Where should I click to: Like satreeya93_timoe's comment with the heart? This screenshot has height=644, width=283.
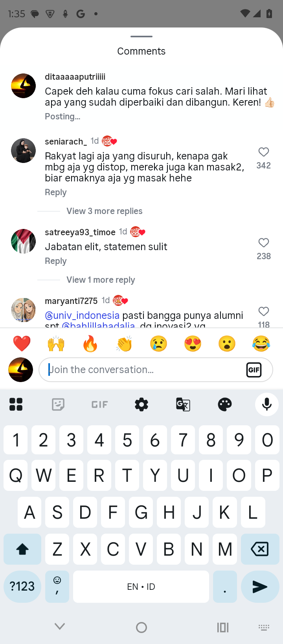(263, 243)
